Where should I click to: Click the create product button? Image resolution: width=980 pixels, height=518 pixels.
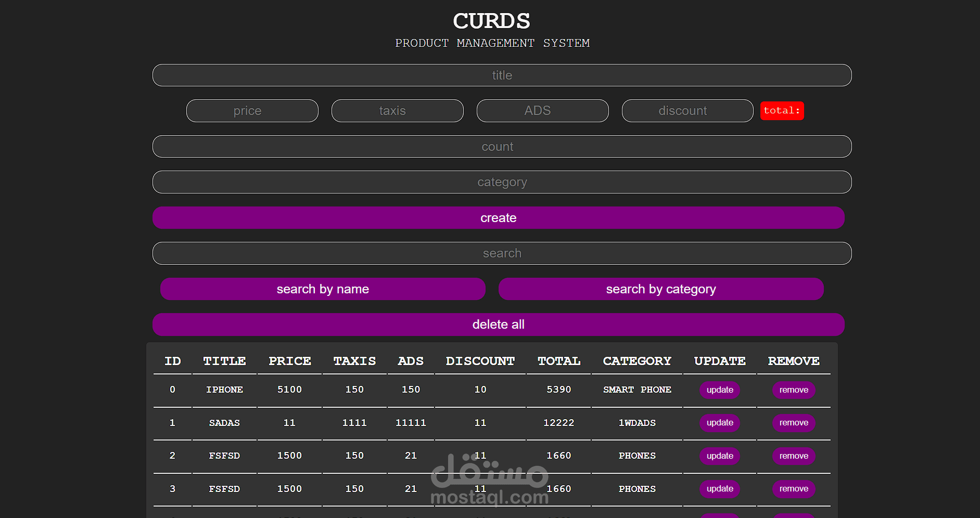point(498,217)
